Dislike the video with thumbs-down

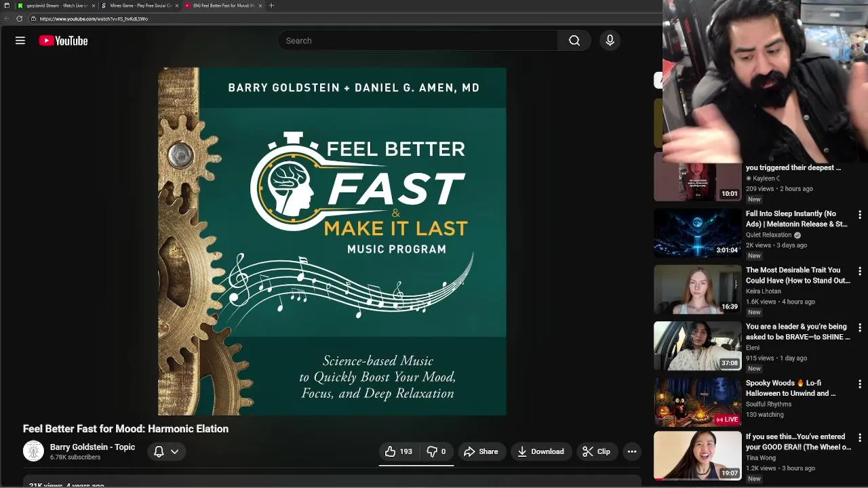[436, 451]
